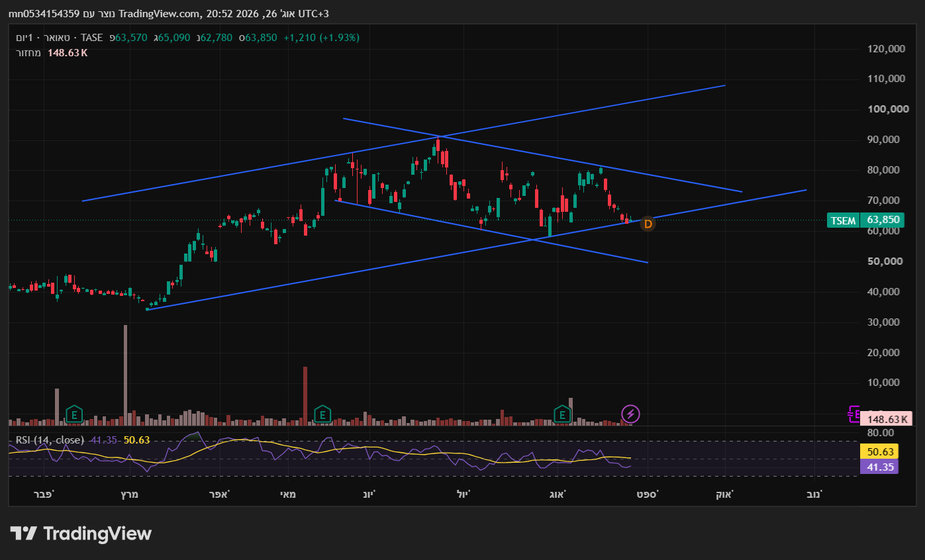Click the 120,000 price scale label
The height and width of the screenshot is (560, 925).
[x=885, y=48]
